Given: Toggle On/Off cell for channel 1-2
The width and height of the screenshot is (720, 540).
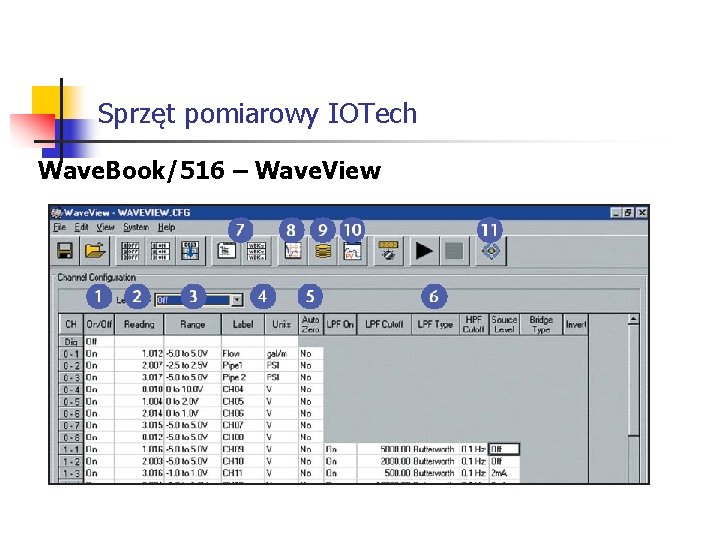Looking at the screenshot, I should click(99, 461).
